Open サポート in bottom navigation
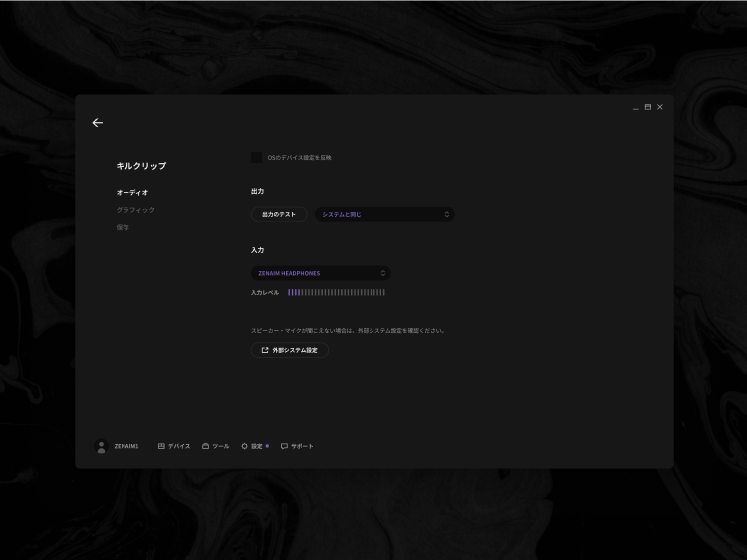This screenshot has width=747, height=560. 297,446
